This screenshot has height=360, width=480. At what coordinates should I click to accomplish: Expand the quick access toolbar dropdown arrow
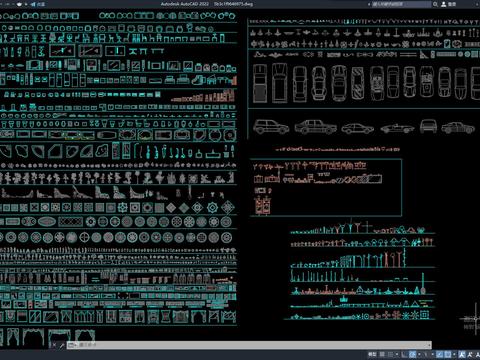pos(26,4)
